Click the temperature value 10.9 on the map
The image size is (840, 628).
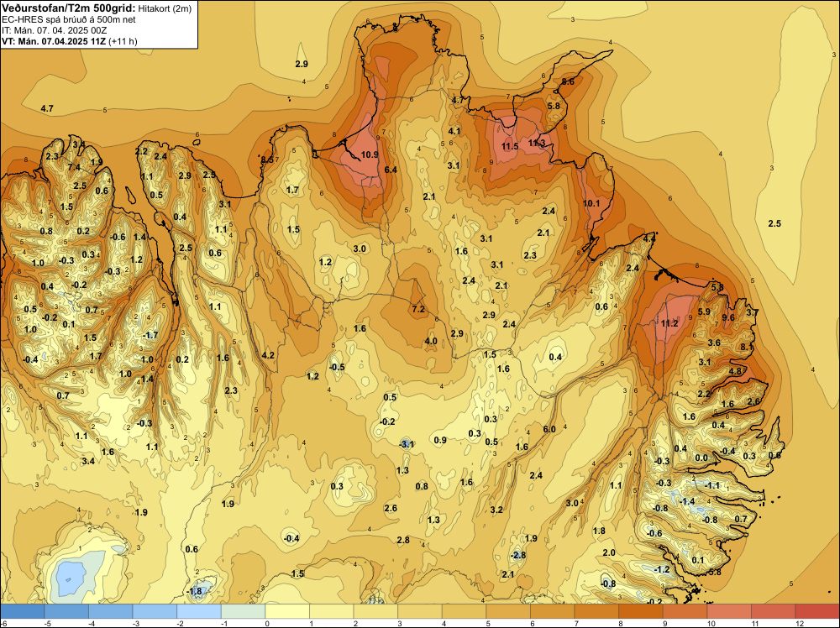370,154
